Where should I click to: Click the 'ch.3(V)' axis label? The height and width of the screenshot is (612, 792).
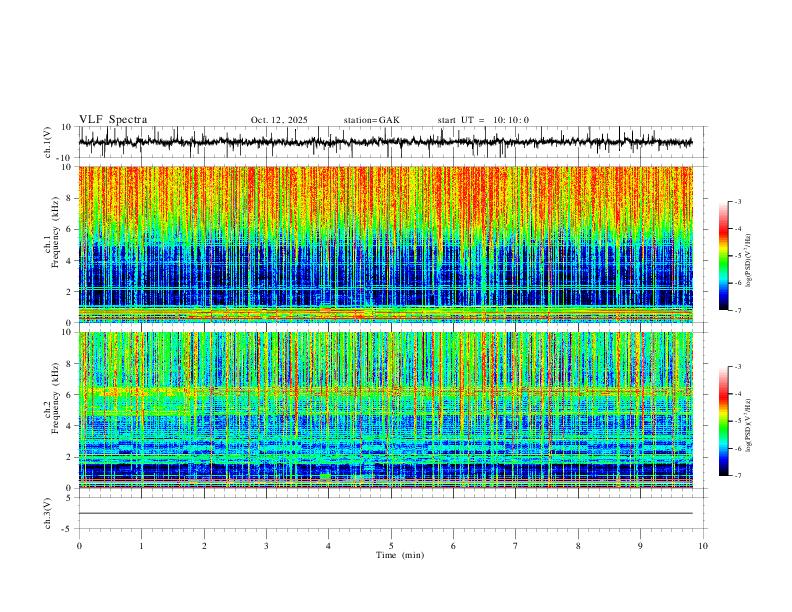(48, 513)
